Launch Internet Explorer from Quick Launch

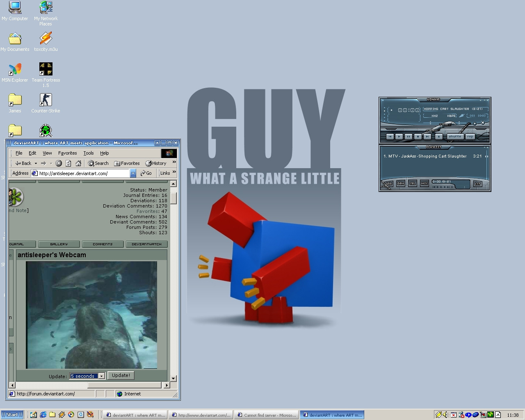tap(43, 415)
